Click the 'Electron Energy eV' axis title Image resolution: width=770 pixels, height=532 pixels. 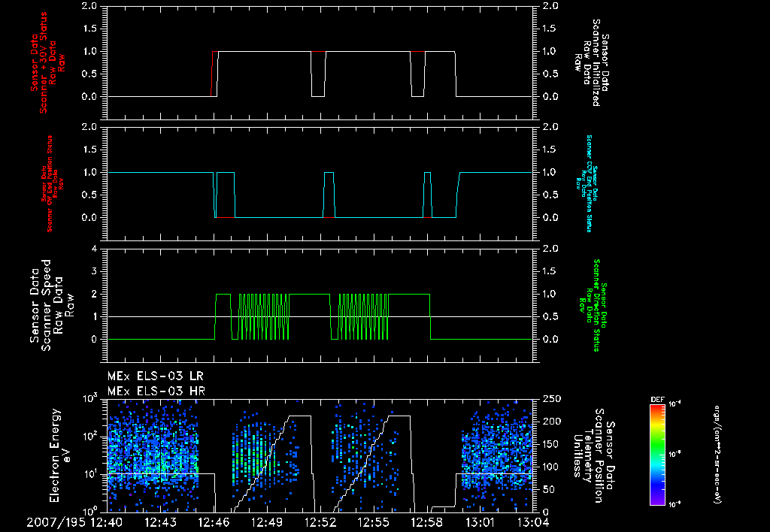point(61,455)
